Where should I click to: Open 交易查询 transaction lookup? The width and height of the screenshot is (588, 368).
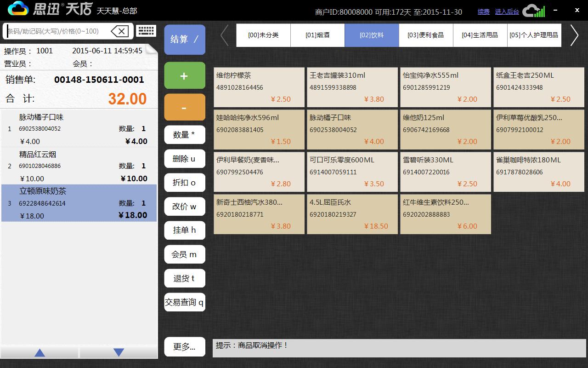(184, 302)
